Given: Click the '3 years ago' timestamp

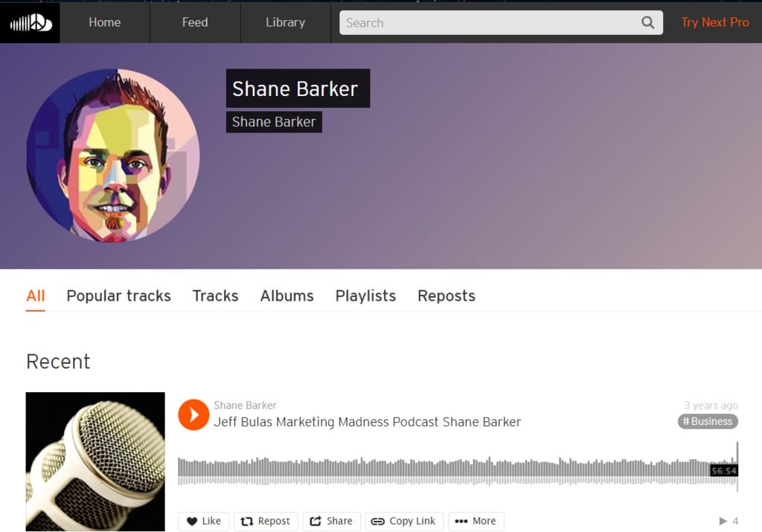Looking at the screenshot, I should click(x=711, y=406).
